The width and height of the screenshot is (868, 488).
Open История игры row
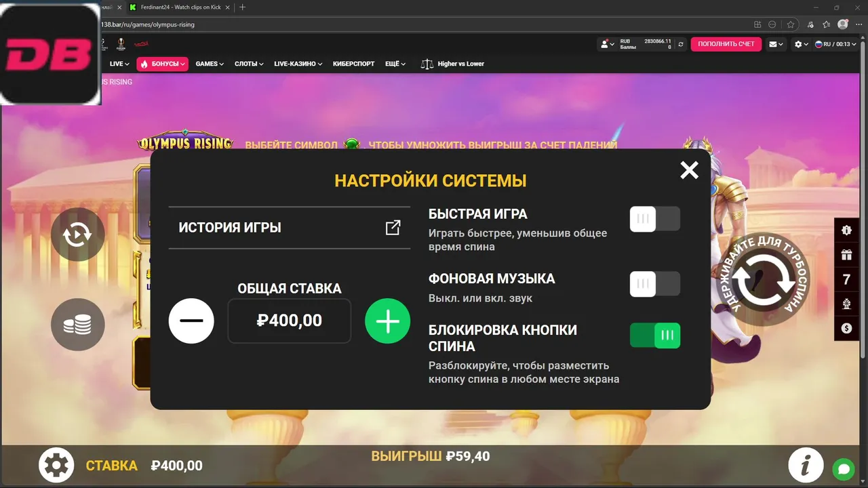(290, 228)
